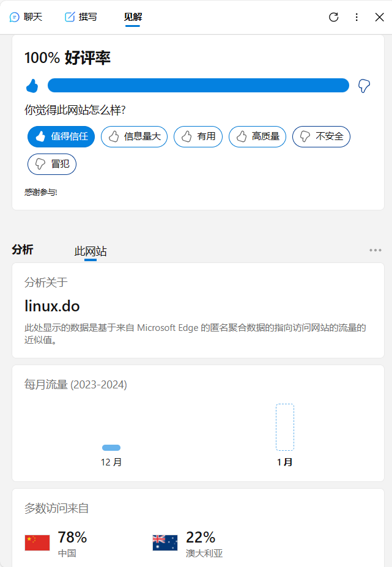Click the 每月流量 (2023-2024) title
Image resolution: width=392 pixels, height=567 pixels.
[76, 384]
